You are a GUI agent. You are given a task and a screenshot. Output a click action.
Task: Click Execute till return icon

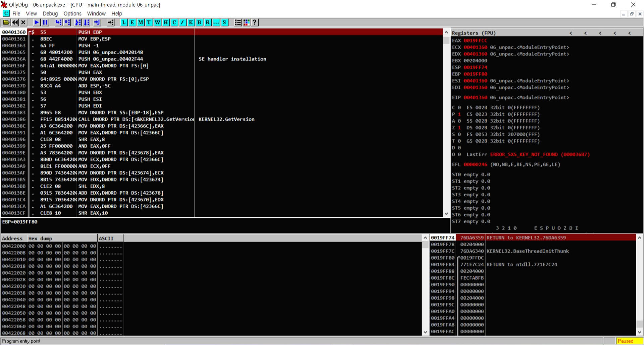(x=97, y=22)
